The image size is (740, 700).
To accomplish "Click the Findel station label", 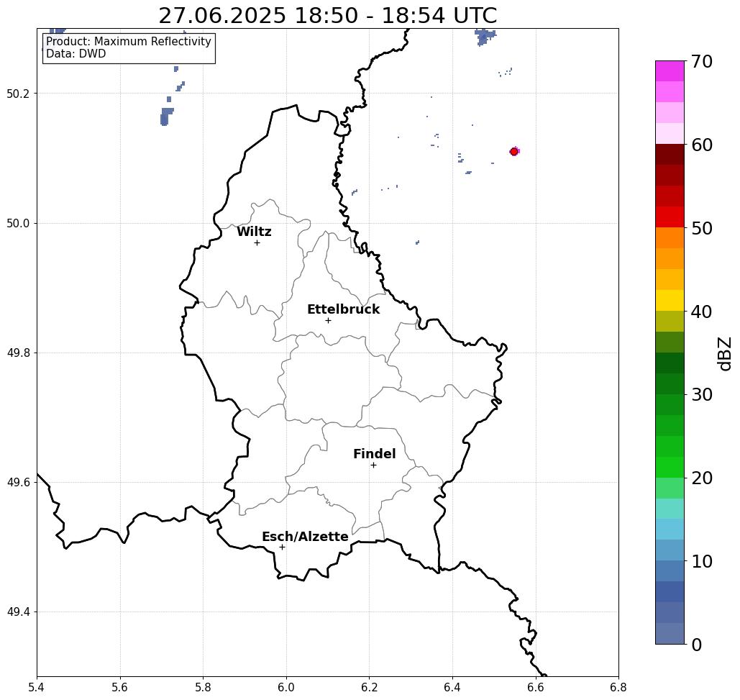I will tap(374, 454).
